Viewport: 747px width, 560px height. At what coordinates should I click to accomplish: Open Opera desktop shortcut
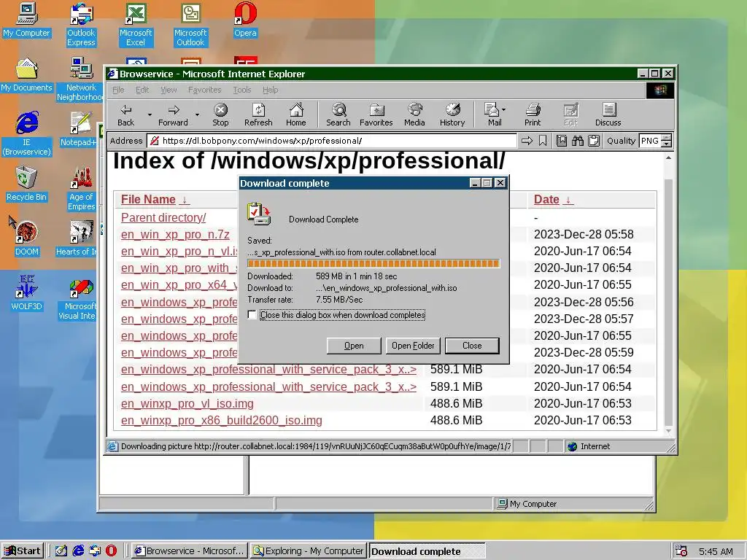click(245, 20)
